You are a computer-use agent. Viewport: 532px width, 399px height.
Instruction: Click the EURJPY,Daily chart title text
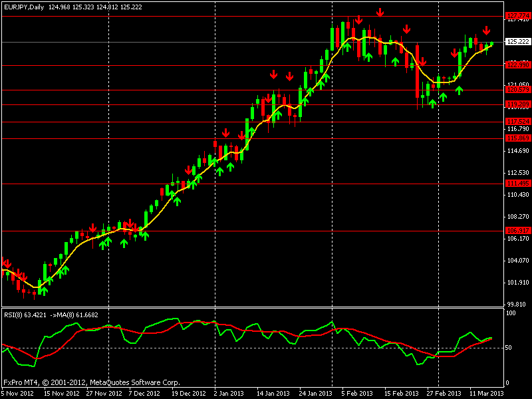tap(24, 7)
